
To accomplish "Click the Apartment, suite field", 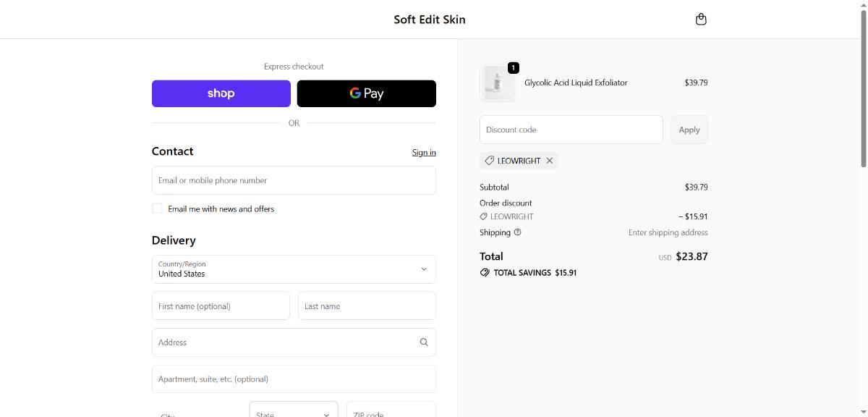I will click(294, 379).
